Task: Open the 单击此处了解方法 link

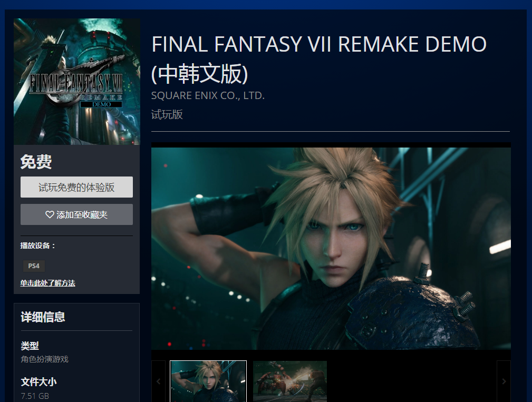Action: click(x=47, y=283)
